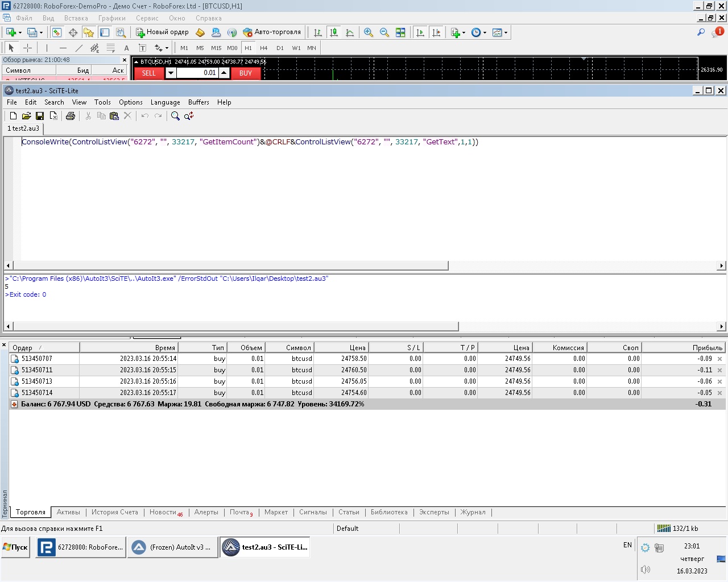
Task: Switch chart to M1 timeframe
Action: pos(184,48)
